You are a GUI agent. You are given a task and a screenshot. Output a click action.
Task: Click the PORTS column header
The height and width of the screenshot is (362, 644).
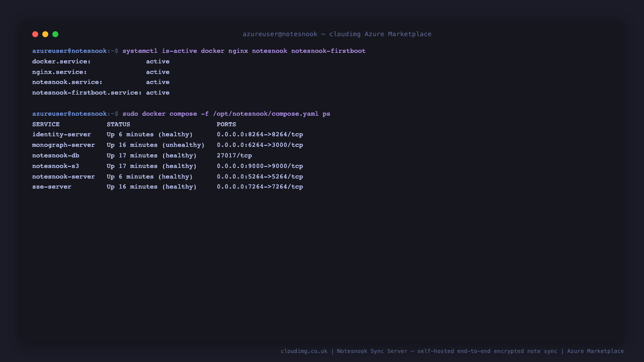pyautogui.click(x=226, y=125)
